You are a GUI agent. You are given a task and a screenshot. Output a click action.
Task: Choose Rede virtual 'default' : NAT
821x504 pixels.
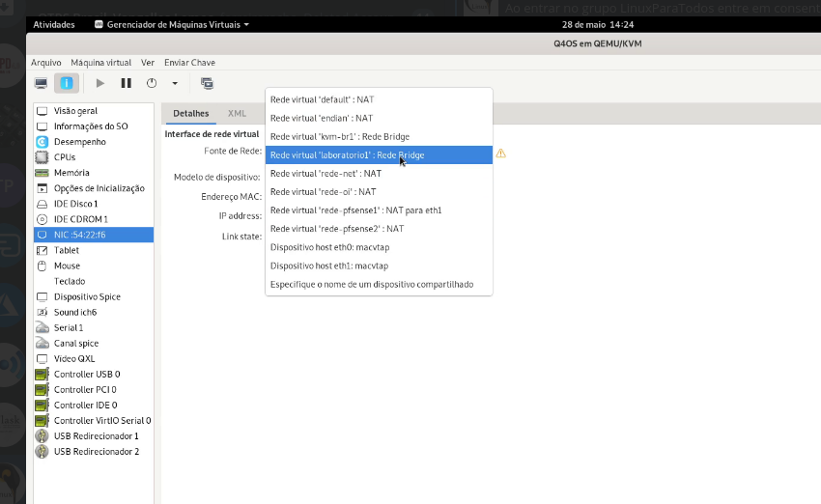(x=379, y=99)
